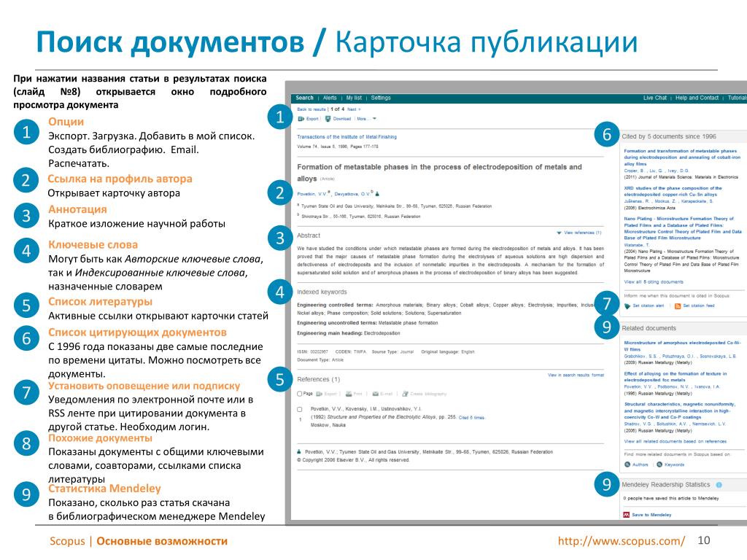Click the Download icon in the options bar
Viewport: 747px width, 560px height.
pos(328,119)
